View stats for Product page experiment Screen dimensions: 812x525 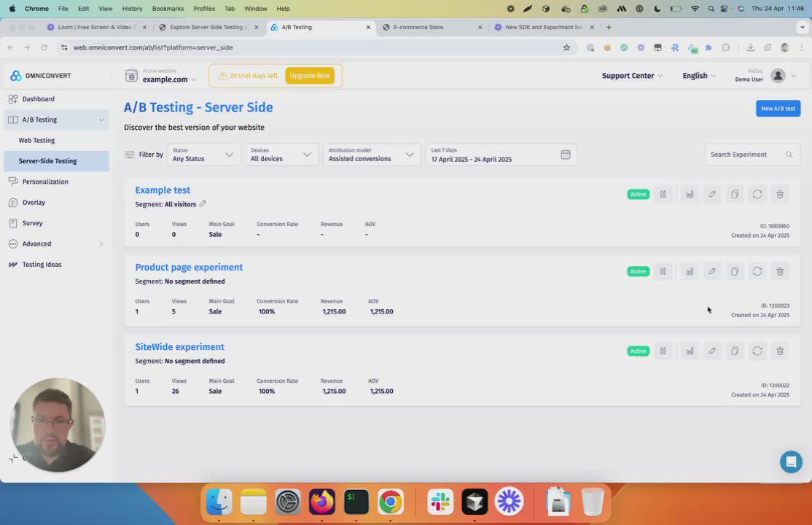point(690,271)
